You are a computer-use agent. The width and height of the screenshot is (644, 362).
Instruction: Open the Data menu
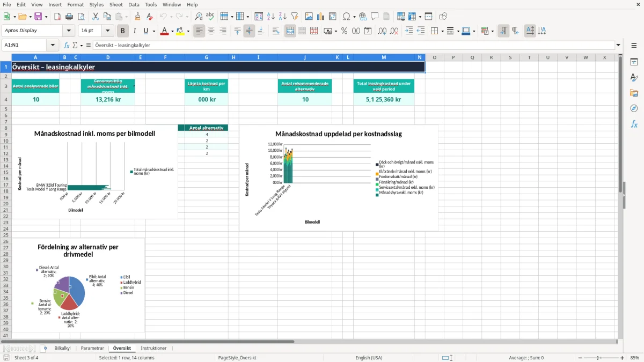click(x=134, y=4)
